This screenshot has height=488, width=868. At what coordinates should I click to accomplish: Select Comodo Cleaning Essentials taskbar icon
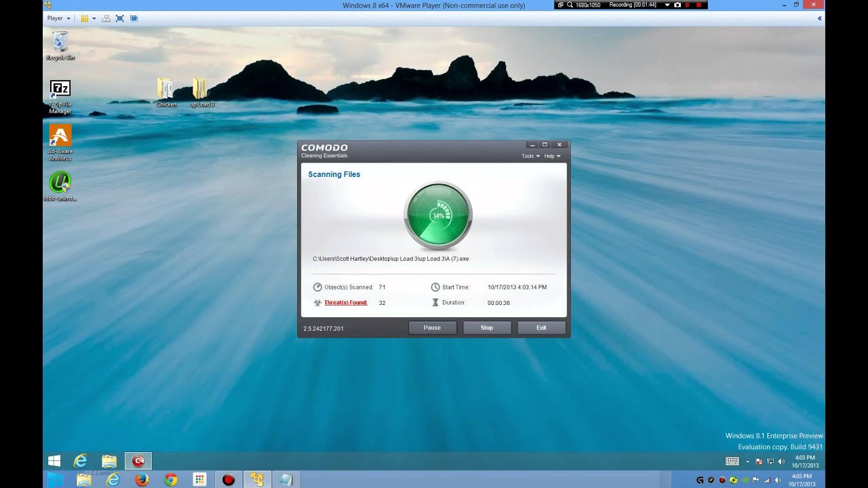tap(138, 461)
